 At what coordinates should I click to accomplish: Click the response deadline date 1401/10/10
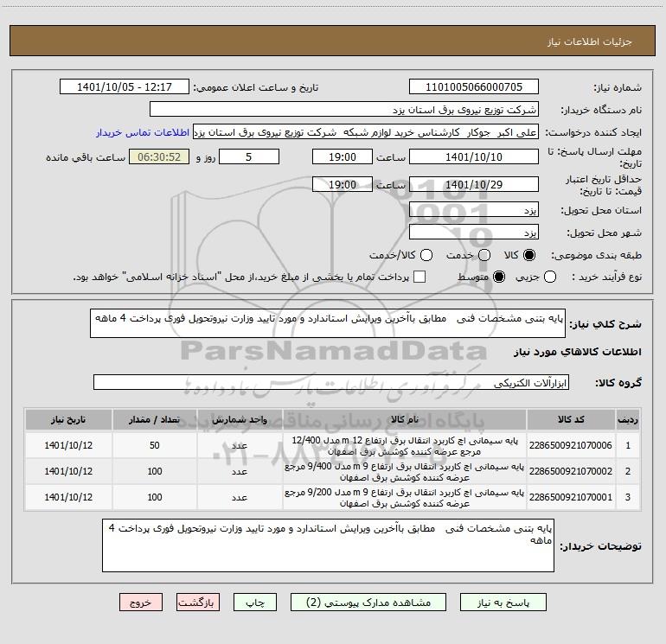[x=474, y=156]
